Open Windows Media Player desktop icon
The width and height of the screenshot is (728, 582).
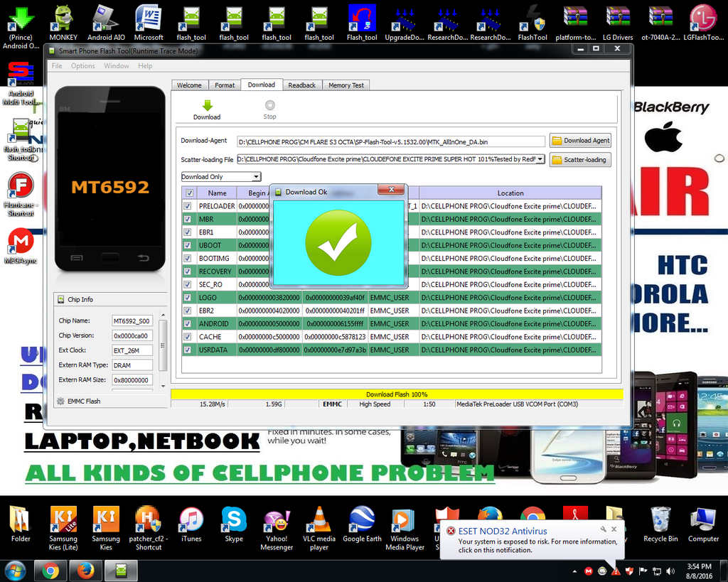[405, 528]
